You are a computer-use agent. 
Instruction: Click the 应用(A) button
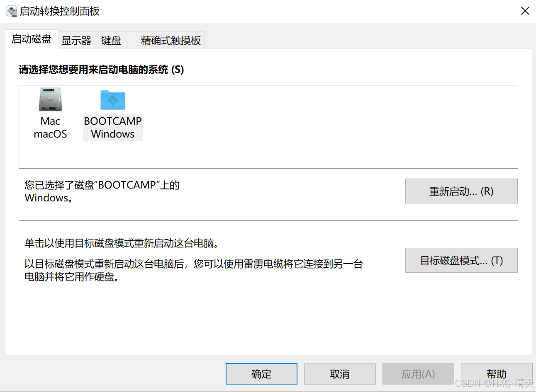[x=418, y=374]
